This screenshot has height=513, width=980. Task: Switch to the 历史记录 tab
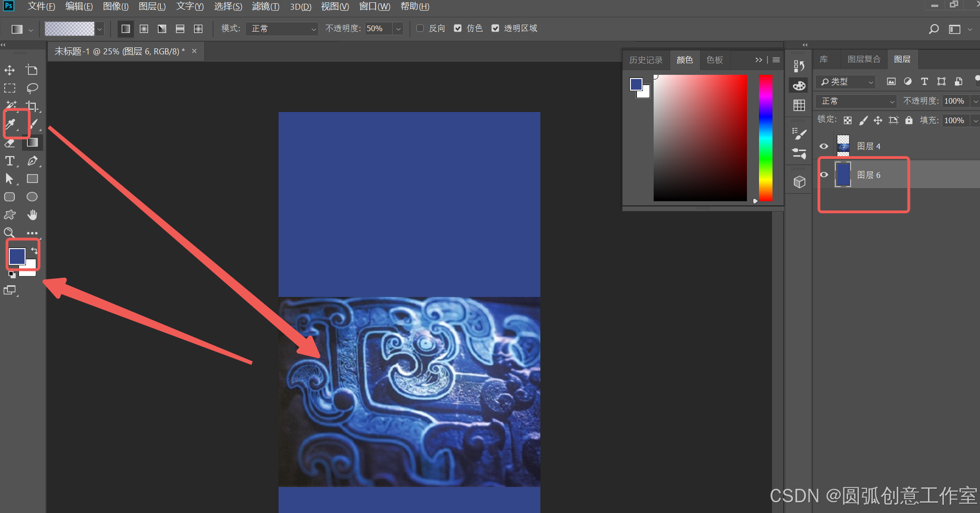[646, 60]
